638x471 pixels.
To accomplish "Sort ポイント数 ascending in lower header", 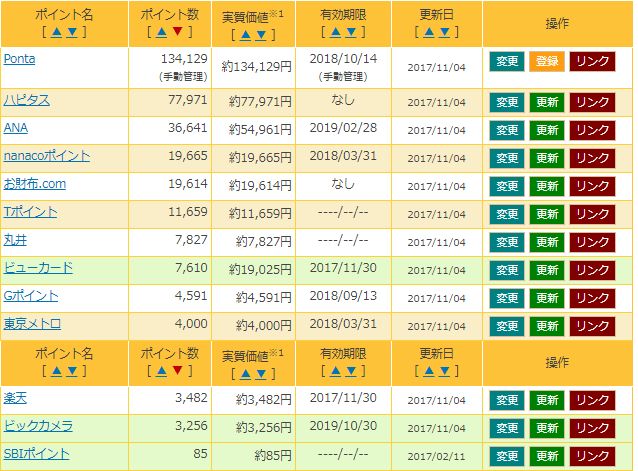I will pos(162,371).
